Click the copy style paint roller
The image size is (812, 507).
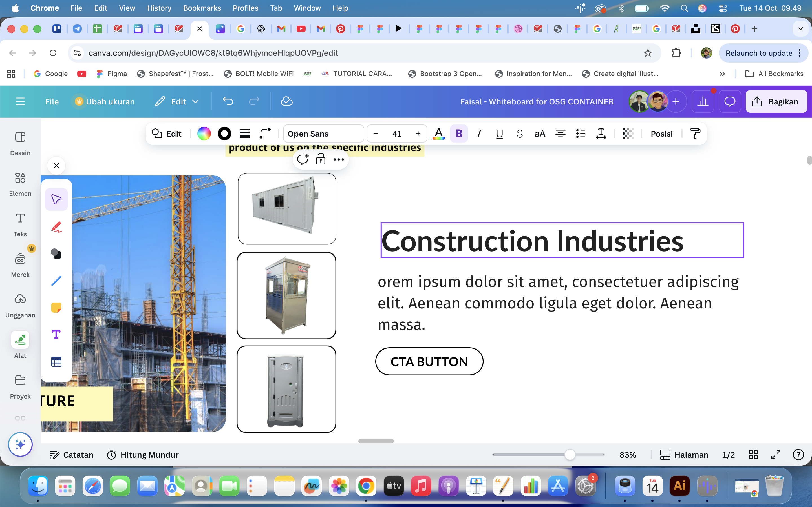(x=695, y=134)
